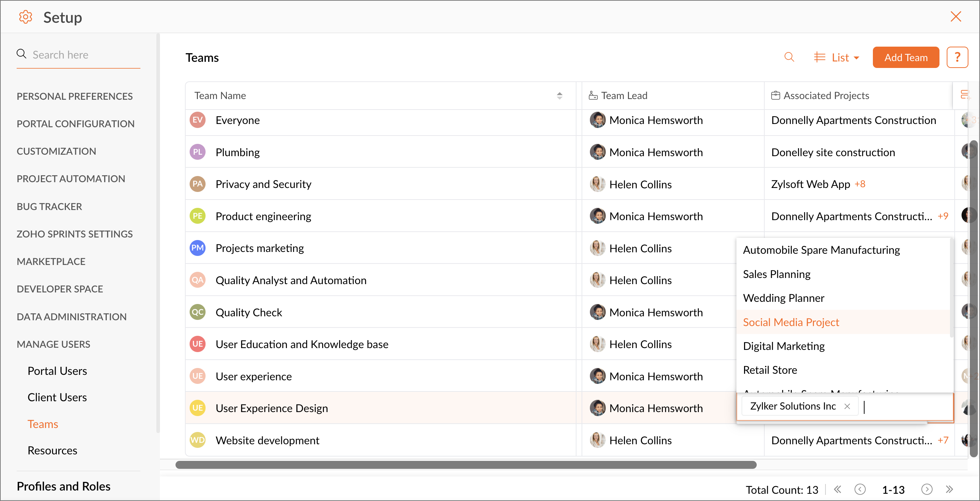Open the Privacy and Security team

[x=263, y=184]
